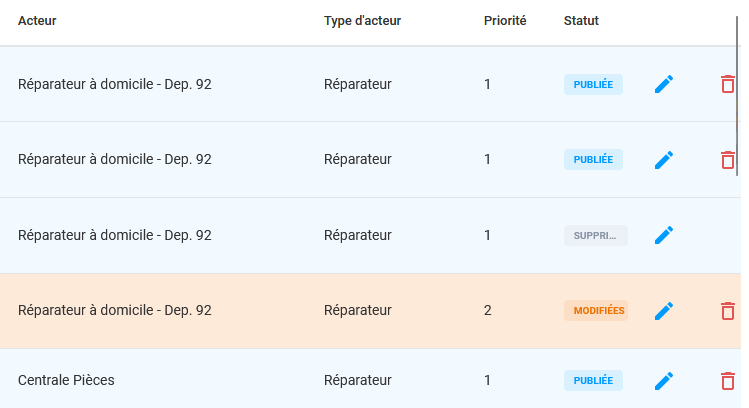Click the Publiée badge for Centrale Pièces
This screenshot has height=408, width=749.
click(x=593, y=381)
